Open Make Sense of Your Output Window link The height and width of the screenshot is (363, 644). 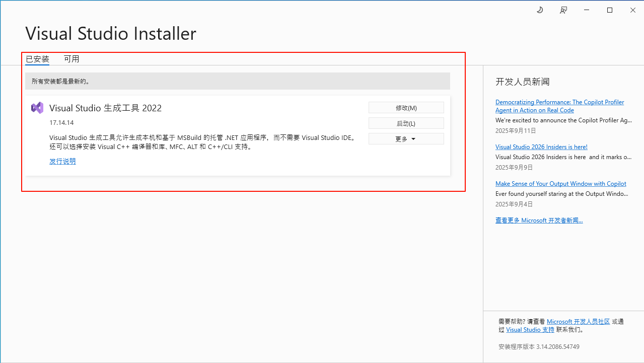[561, 184]
